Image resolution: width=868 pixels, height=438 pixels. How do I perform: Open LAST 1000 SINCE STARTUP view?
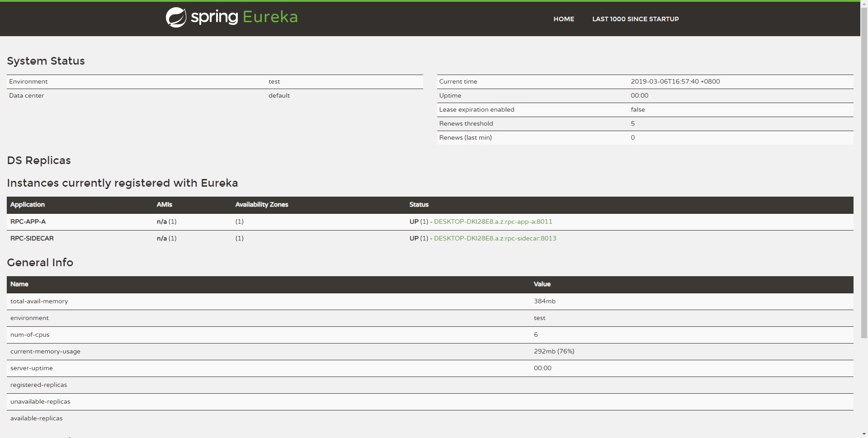point(635,19)
